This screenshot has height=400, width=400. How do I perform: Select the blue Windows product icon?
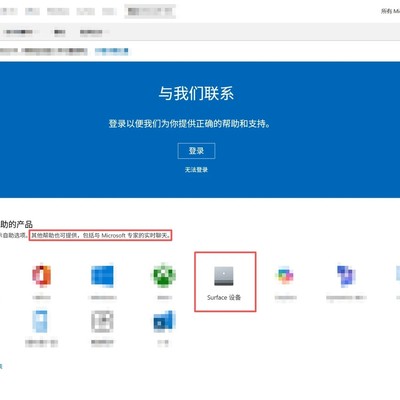[102, 276]
